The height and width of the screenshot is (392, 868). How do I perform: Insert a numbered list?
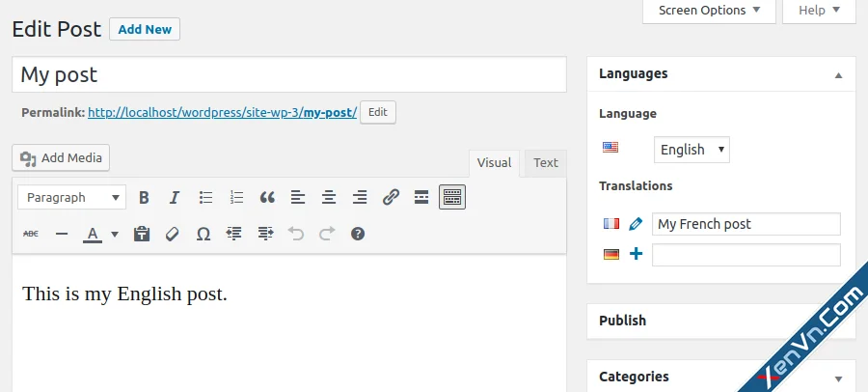click(x=236, y=197)
